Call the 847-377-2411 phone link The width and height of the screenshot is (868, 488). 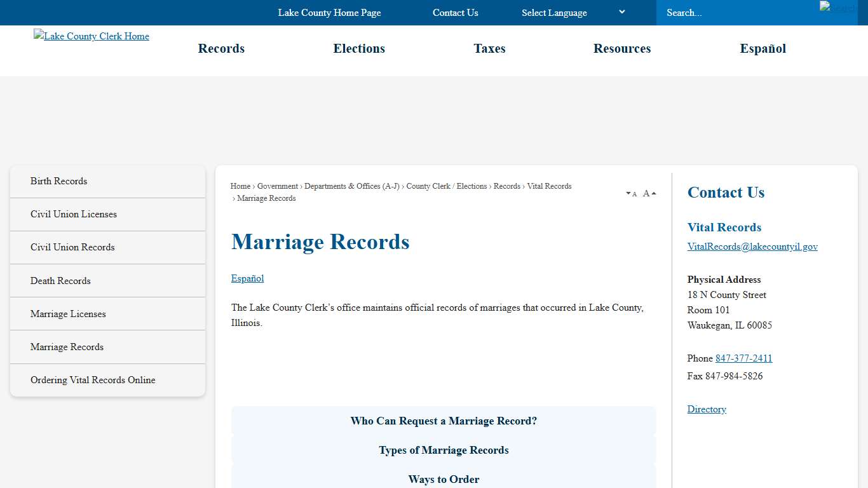(743, 358)
